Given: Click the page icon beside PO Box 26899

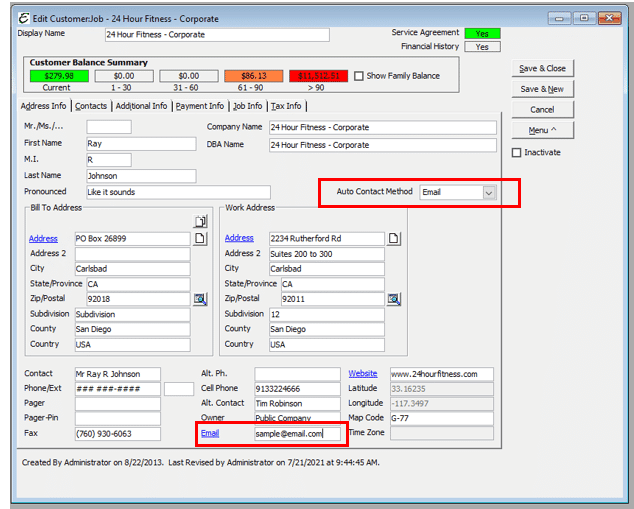Looking at the screenshot, I should coord(200,239).
